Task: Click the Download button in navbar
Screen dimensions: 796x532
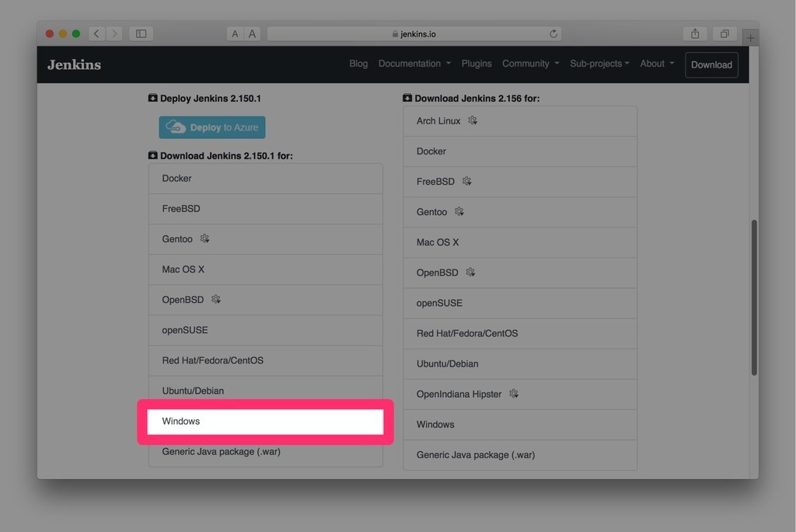Action: 711,65
